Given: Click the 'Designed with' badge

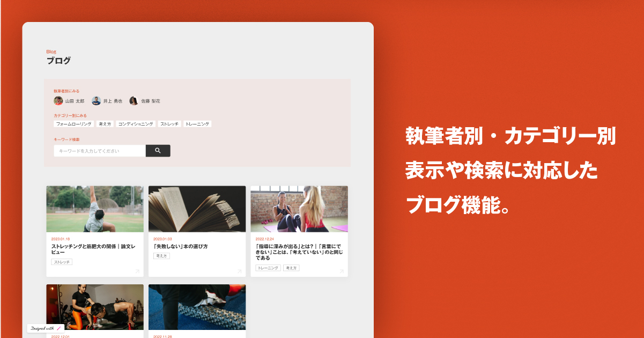Looking at the screenshot, I should point(46,328).
